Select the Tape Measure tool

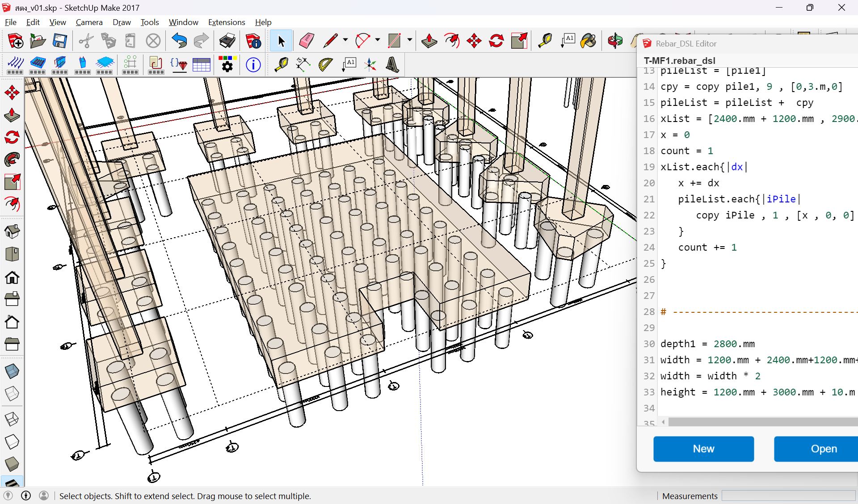pyautogui.click(x=545, y=41)
